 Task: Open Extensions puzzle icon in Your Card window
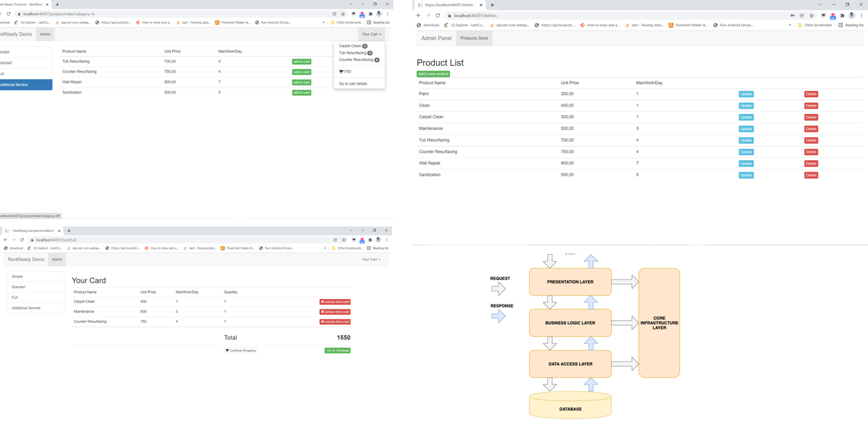tap(370, 240)
